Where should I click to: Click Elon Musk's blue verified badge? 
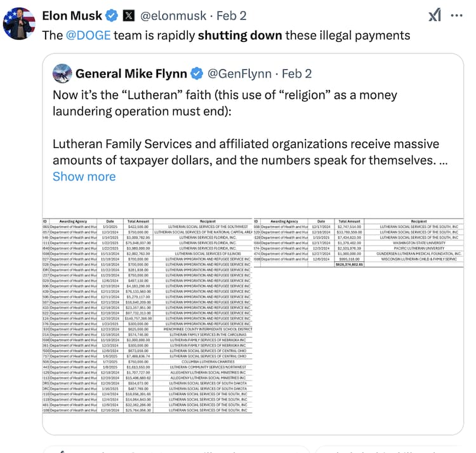pyautogui.click(x=112, y=16)
